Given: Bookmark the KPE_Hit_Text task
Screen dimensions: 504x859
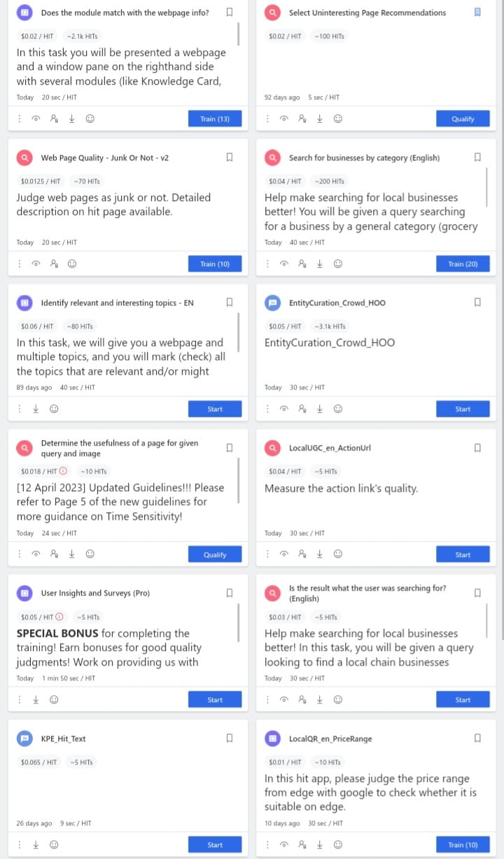Looking at the screenshot, I should pyautogui.click(x=229, y=738).
